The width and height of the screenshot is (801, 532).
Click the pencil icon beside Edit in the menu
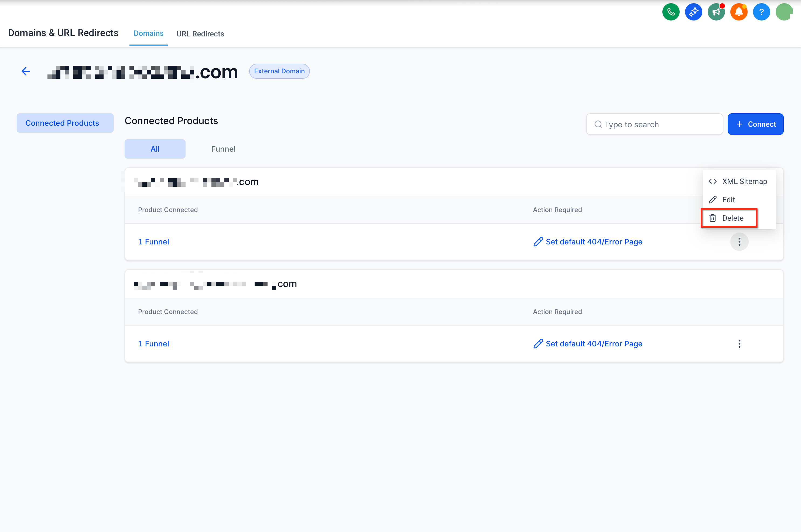click(713, 200)
